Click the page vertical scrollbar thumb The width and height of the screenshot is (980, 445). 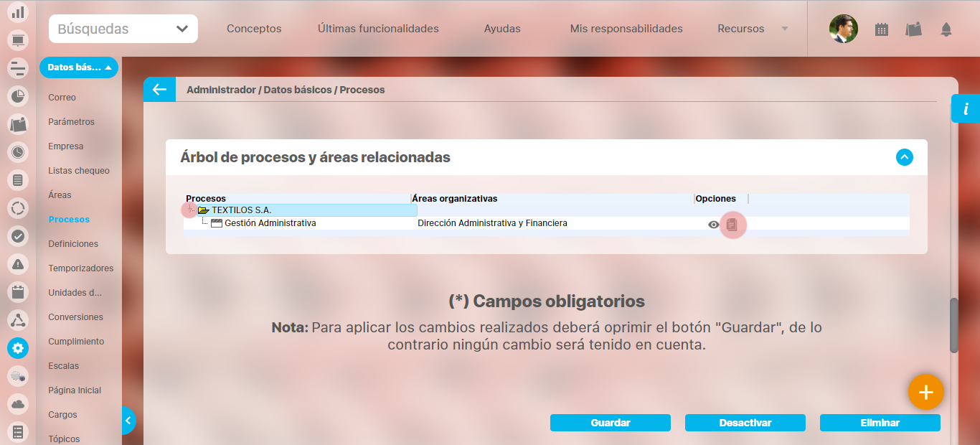coord(954,325)
